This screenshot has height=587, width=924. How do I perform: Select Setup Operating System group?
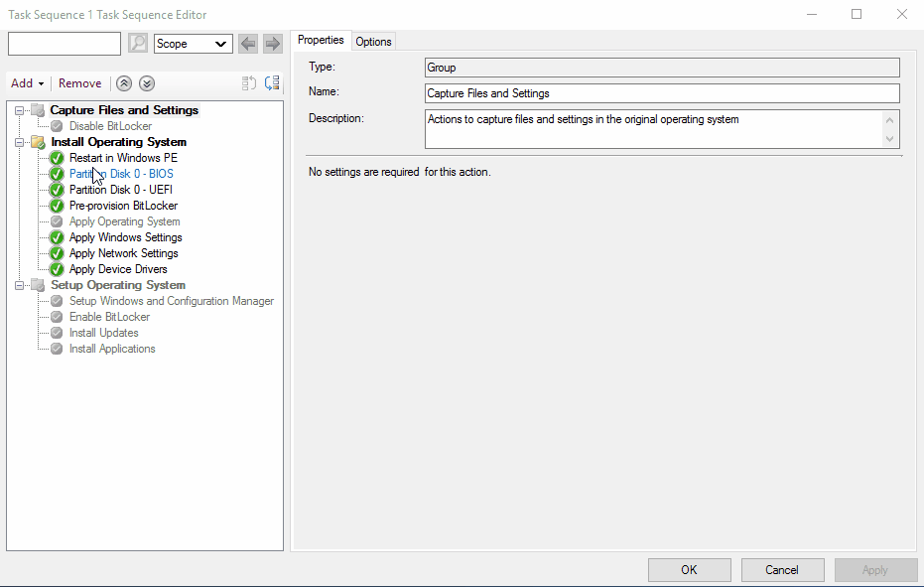118,285
